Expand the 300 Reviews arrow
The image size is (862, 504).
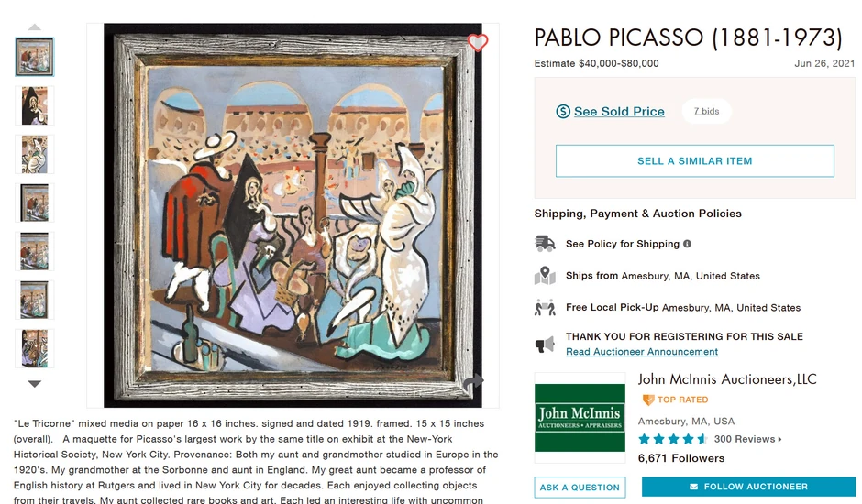(779, 440)
